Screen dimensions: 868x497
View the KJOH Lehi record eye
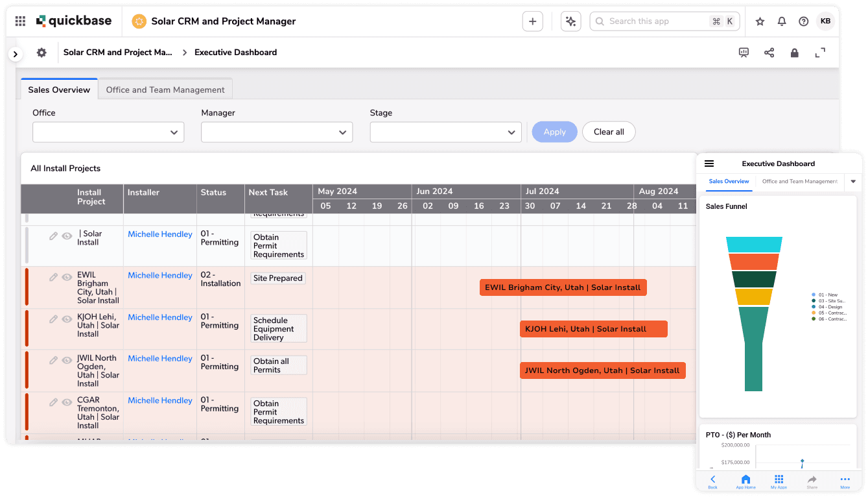tap(67, 319)
